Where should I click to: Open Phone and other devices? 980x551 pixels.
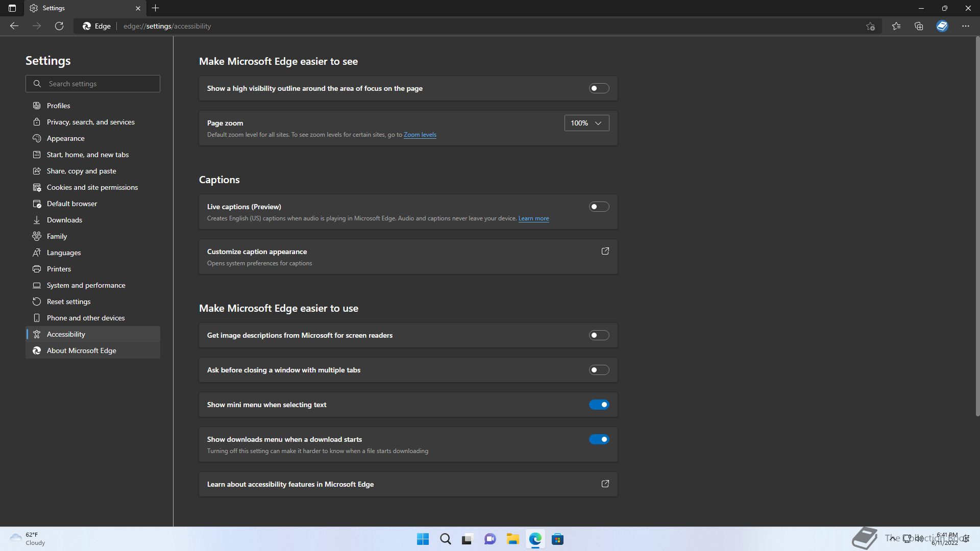click(x=93, y=318)
